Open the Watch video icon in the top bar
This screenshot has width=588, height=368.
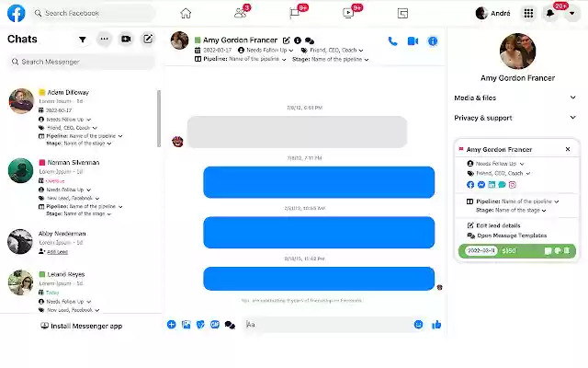click(x=348, y=13)
